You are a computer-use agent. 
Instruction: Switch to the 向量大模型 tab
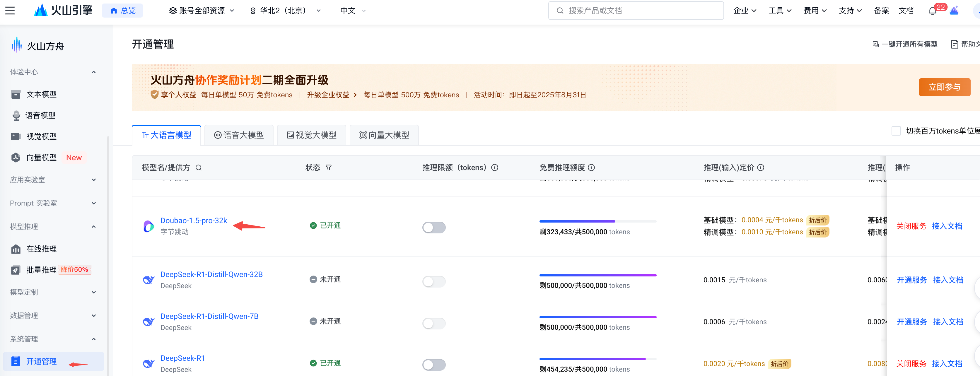[384, 135]
